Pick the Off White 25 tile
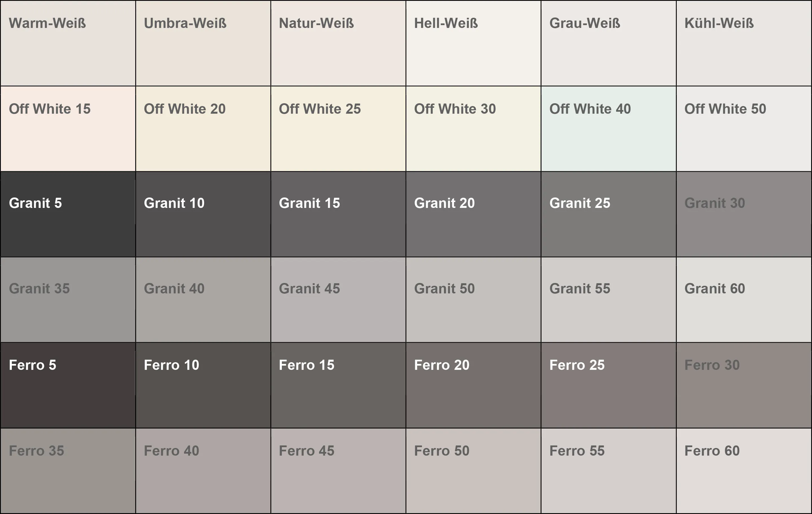The height and width of the screenshot is (514, 812). pyautogui.click(x=338, y=129)
